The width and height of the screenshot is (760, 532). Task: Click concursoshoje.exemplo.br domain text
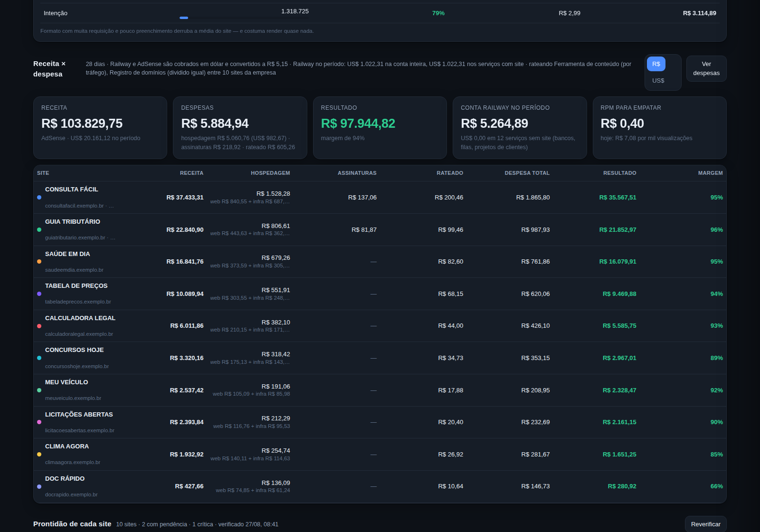coord(77,366)
